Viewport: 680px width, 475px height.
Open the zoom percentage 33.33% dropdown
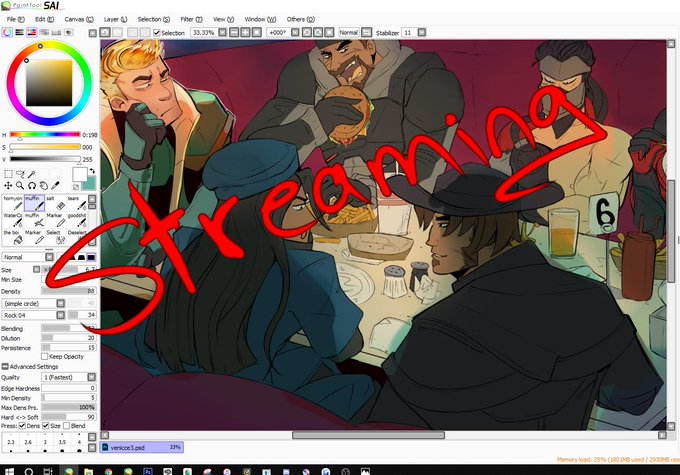[222, 33]
